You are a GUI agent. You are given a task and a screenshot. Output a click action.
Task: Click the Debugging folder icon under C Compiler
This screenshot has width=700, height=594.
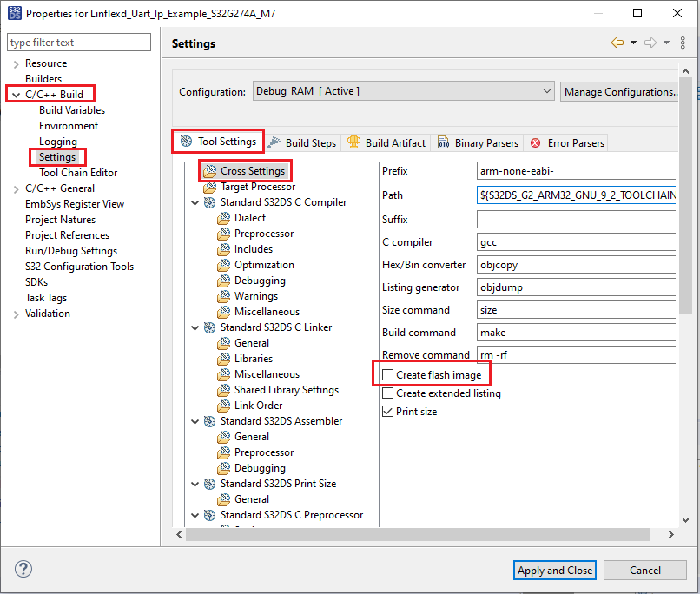pyautogui.click(x=224, y=280)
